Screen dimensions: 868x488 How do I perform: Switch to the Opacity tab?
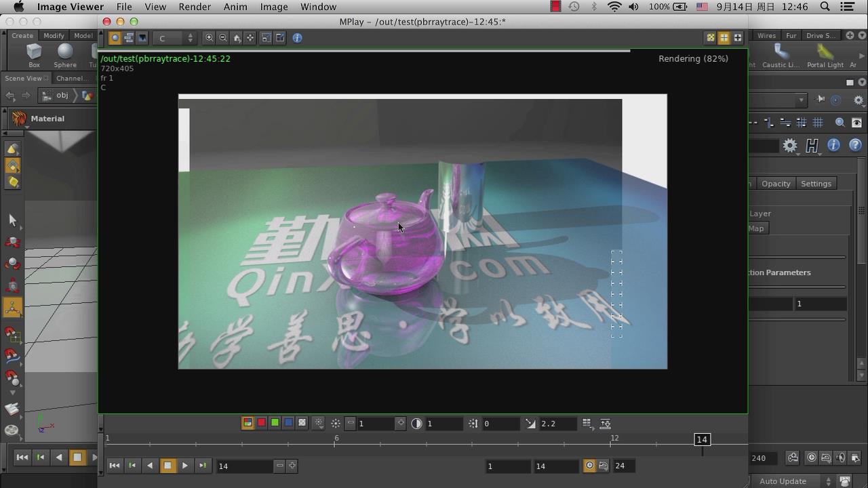pyautogui.click(x=776, y=184)
